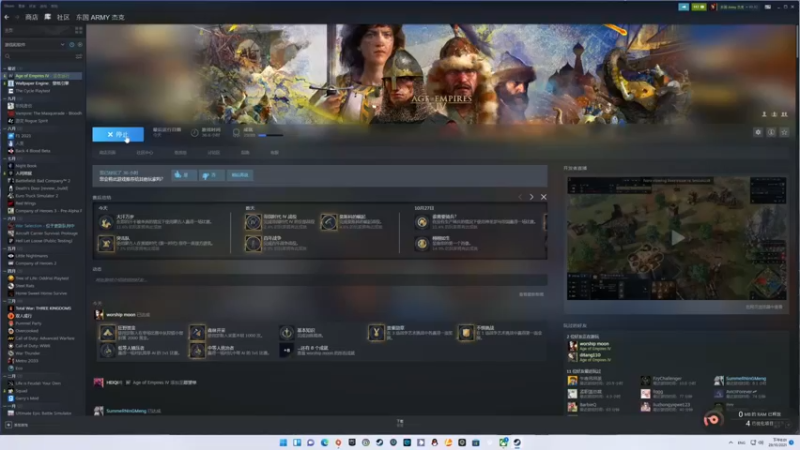Select Ultimate Epic Battle Simulator entry
This screenshot has width=800, height=450.
tap(43, 413)
